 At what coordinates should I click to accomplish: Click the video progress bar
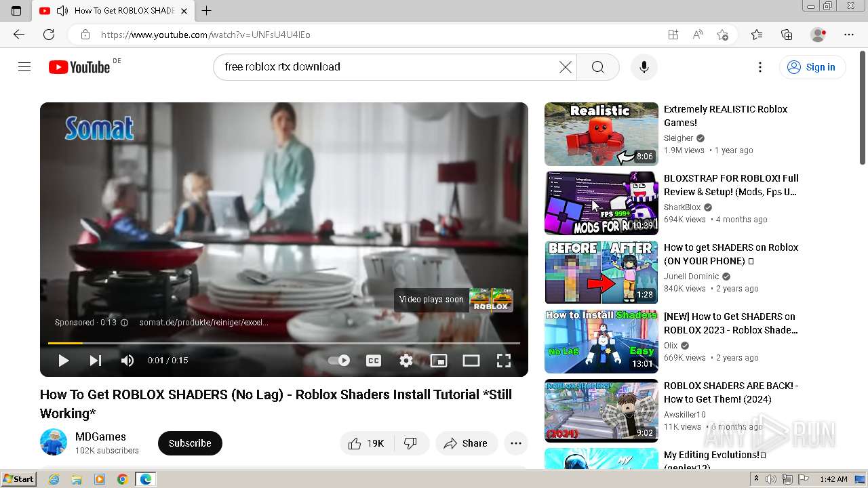284,343
